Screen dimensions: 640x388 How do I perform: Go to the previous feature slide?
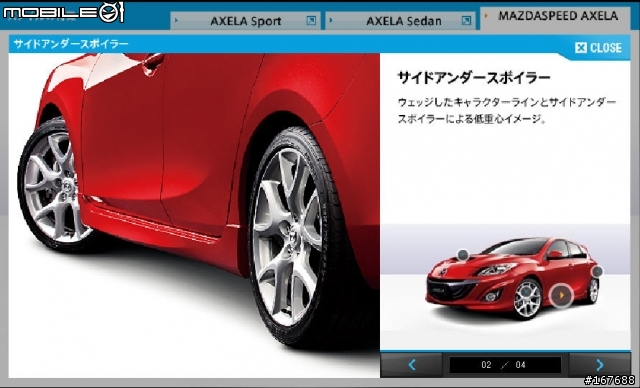pos(412,364)
